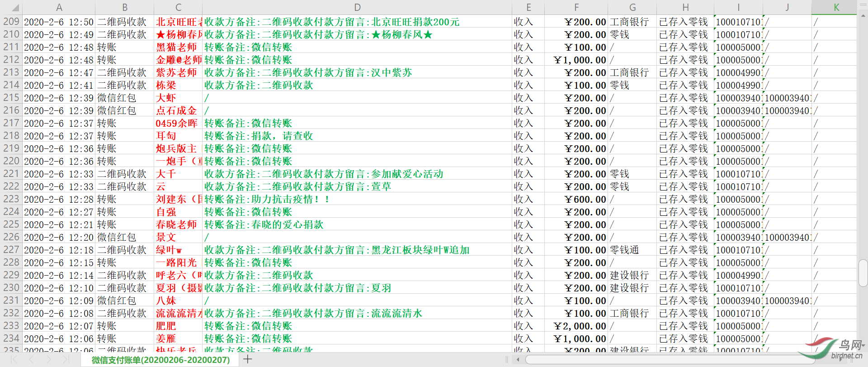Select row 215 header
Viewport: 868px width, 367px height.
11,98
